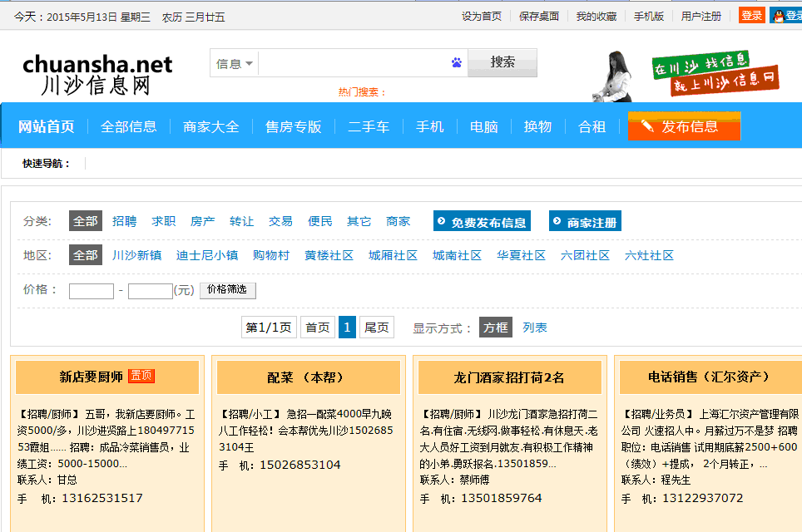Click the blue paw icon in search box
Image resolution: width=802 pixels, height=532 pixels.
tap(456, 63)
